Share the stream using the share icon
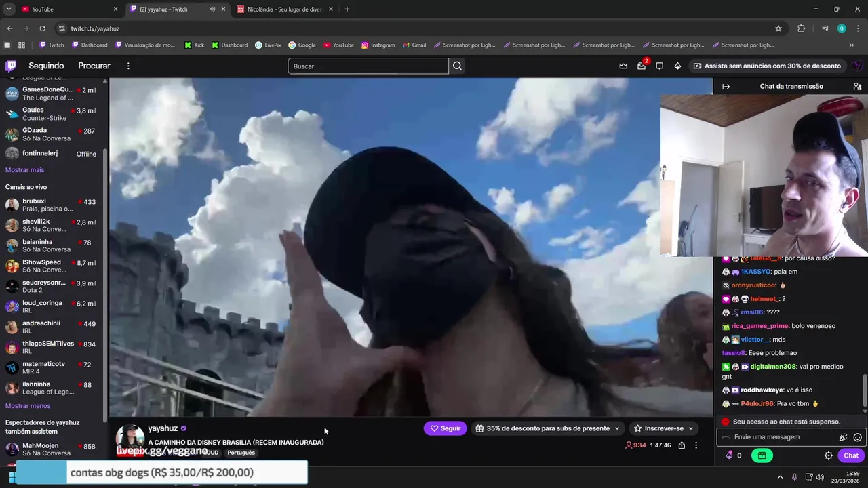Screen dimensions: 868x488 (682, 445)
